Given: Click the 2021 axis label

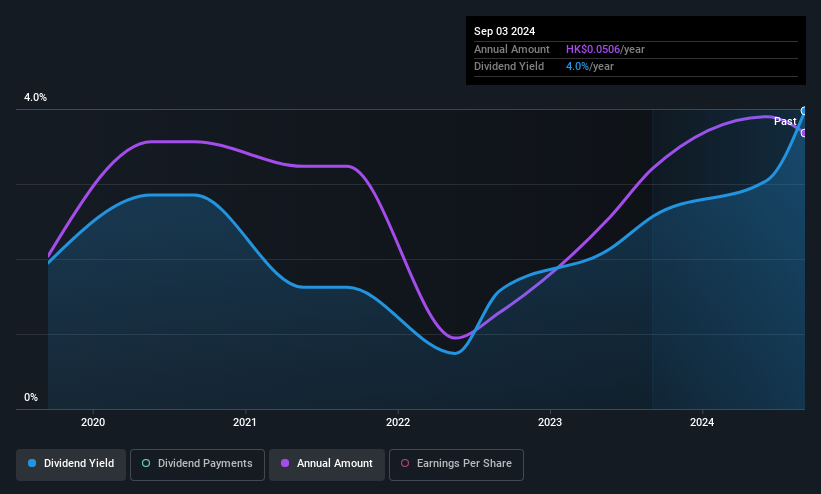Looking at the screenshot, I should click(x=245, y=422).
